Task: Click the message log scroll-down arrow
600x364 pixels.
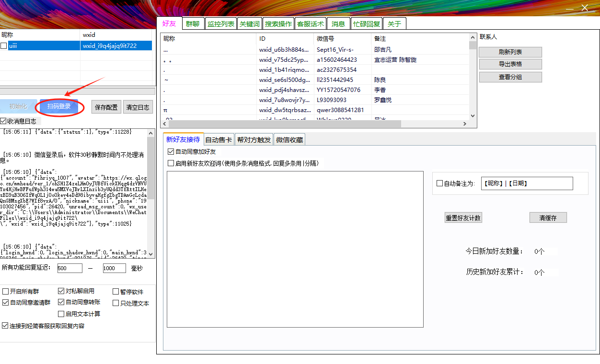Action: pyautogui.click(x=151, y=254)
